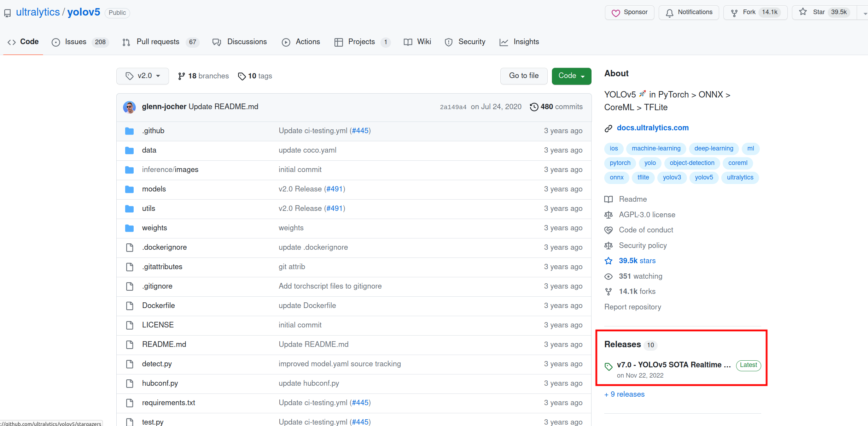
Task: Open docs.ultralytics.com link
Action: pyautogui.click(x=653, y=128)
